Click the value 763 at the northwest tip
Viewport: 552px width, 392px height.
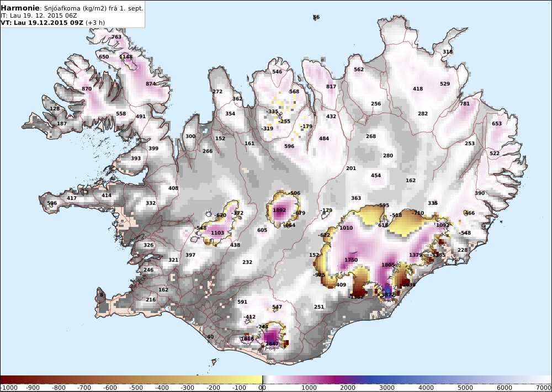(x=116, y=37)
